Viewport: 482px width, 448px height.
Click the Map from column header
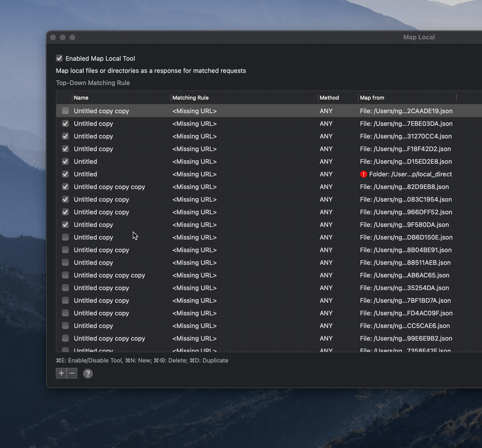tap(372, 98)
